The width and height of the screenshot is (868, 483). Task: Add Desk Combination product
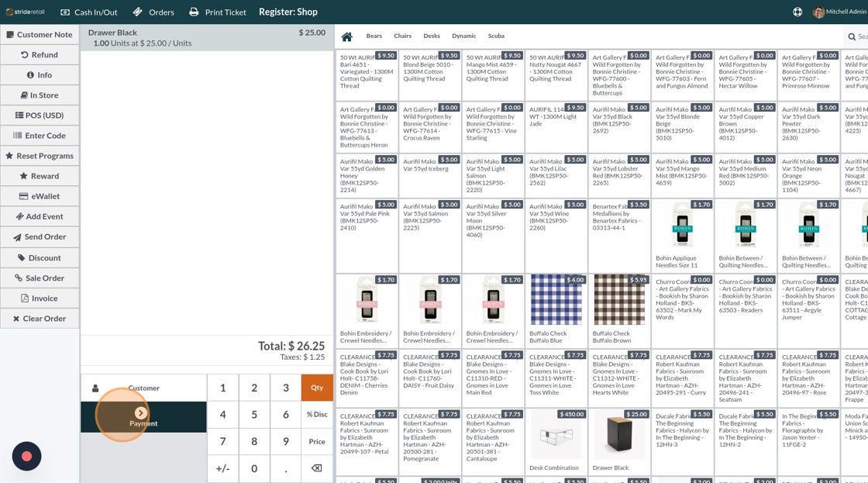[556, 441]
